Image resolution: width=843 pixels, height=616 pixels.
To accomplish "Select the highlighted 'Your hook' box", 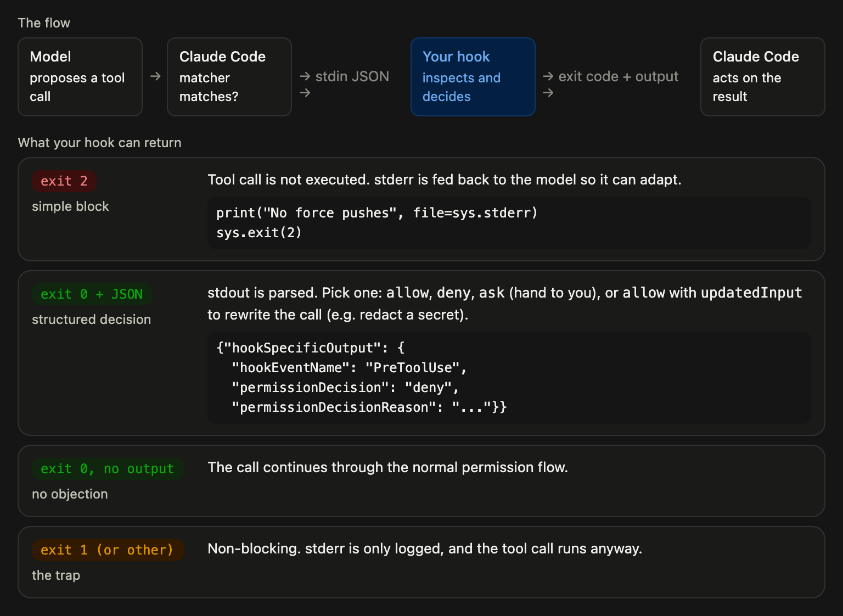I will click(x=473, y=77).
